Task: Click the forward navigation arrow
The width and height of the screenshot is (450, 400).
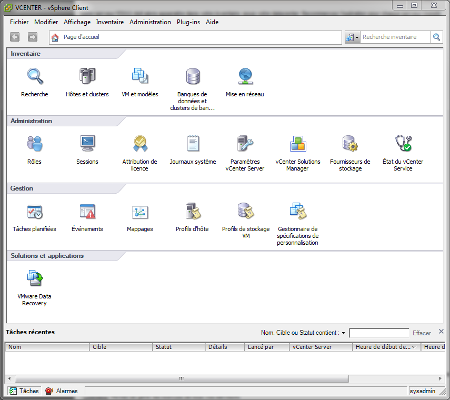Action: pos(33,37)
